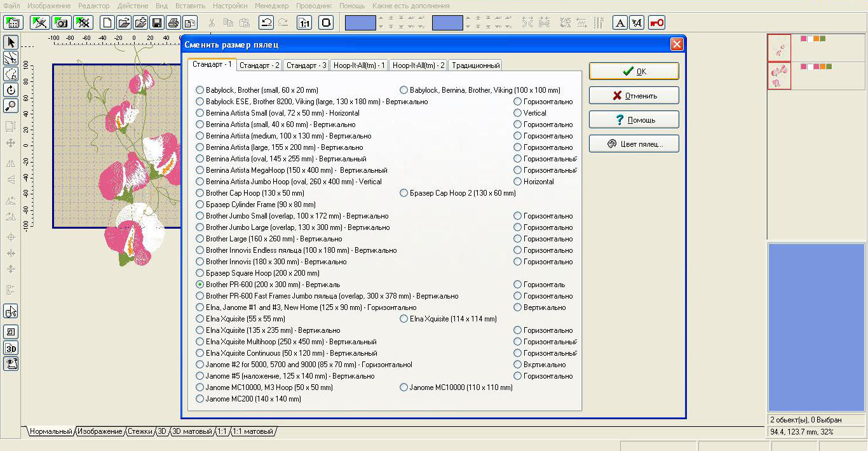Click the 3D view button in left toolbar
868x451 pixels.
(11, 348)
